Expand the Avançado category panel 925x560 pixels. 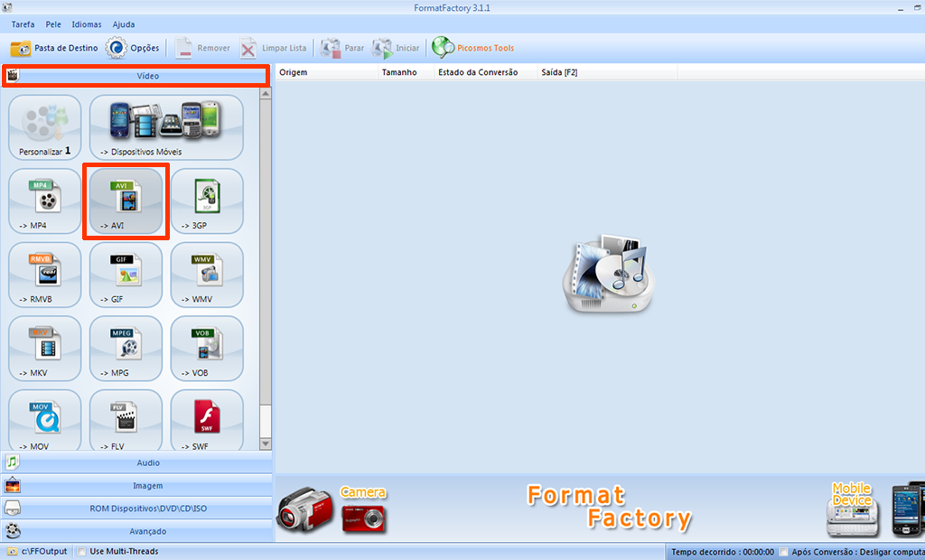[136, 531]
